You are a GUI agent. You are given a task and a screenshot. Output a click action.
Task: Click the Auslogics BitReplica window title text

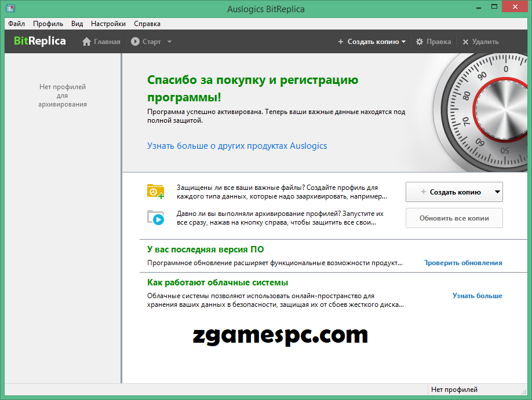point(265,9)
